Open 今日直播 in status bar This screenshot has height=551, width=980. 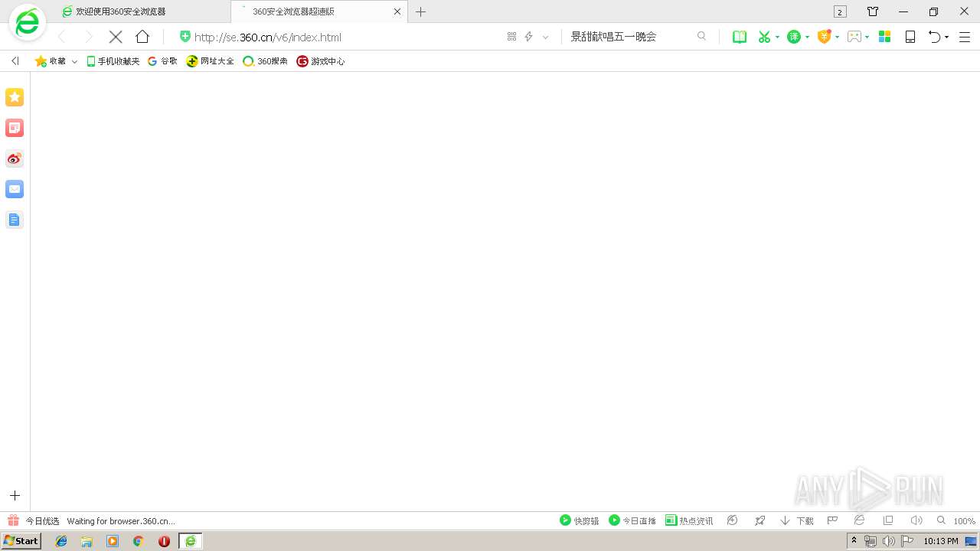pyautogui.click(x=632, y=520)
